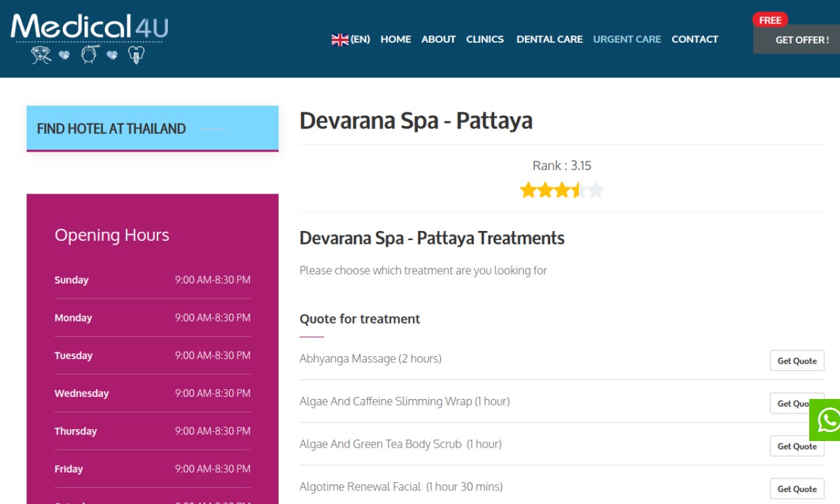Image resolution: width=840 pixels, height=504 pixels.
Task: Click the Tuesday row label
Action: click(x=73, y=356)
